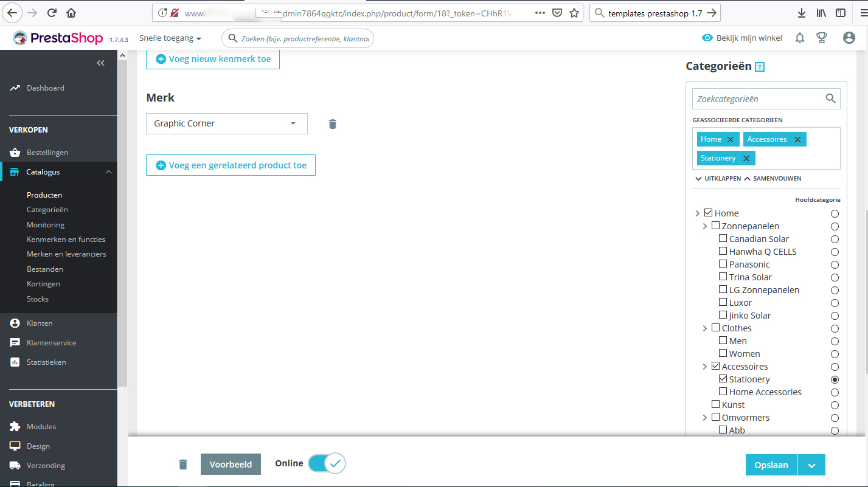
Task: Open page actions three-dot menu
Action: [x=540, y=13]
